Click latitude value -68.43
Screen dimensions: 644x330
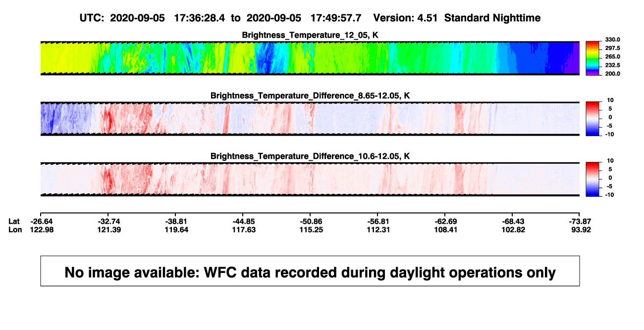pyautogui.click(x=513, y=221)
